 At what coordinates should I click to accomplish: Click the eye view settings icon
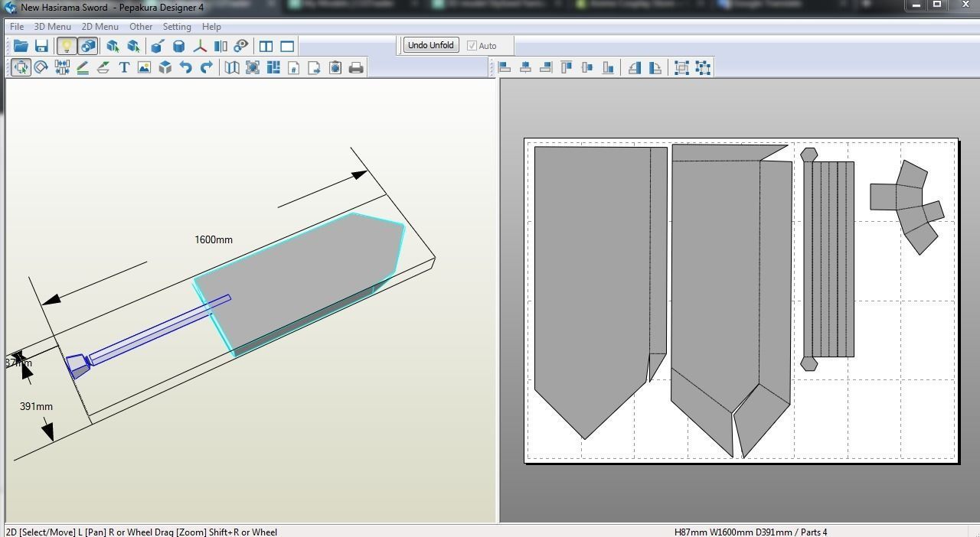click(241, 46)
